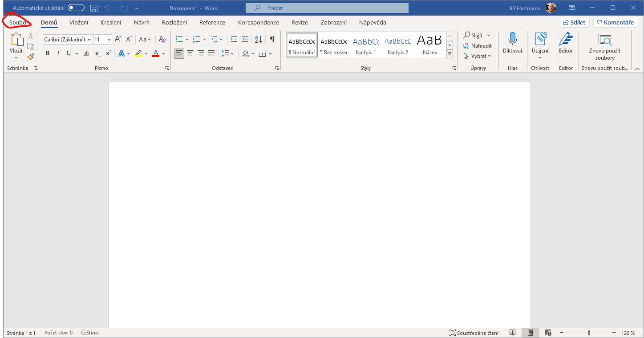Select the Reference ribbon tab
The image size is (644, 338).
coord(212,22)
